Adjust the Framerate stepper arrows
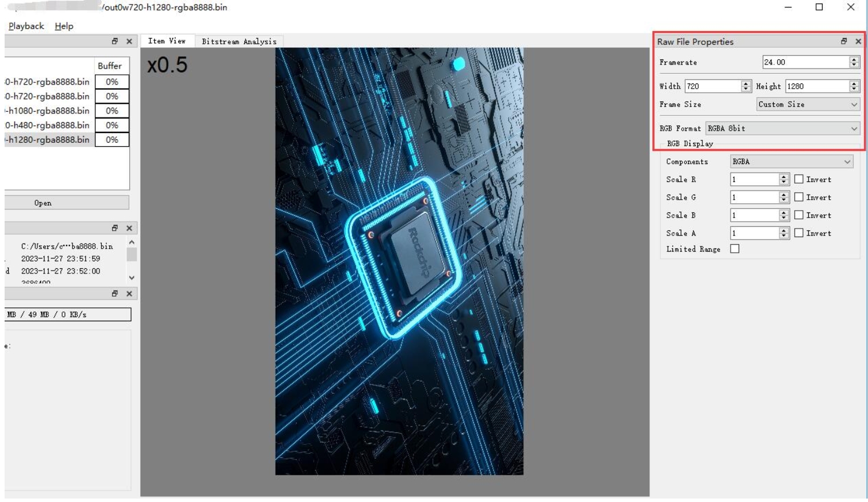This screenshot has height=502, width=868. 854,62
